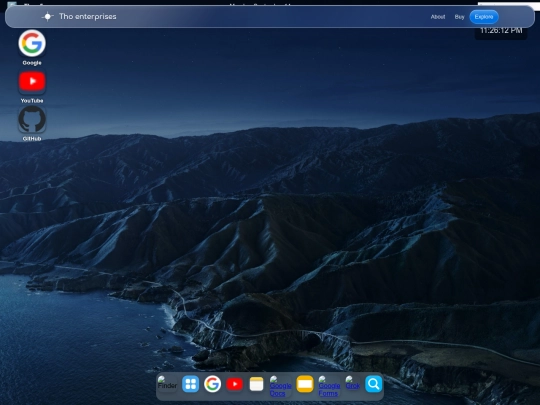This screenshot has height=405, width=540.
Task: Open the YouTube desktop icon
Action: pyautogui.click(x=32, y=81)
